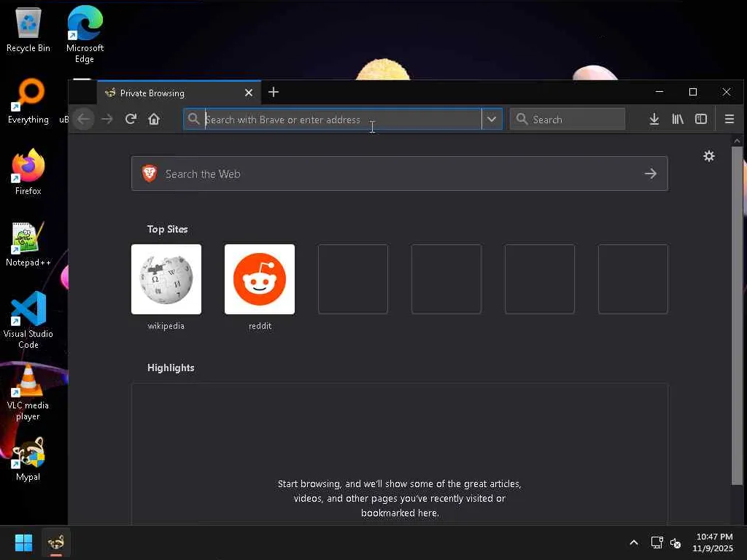Image resolution: width=747 pixels, height=560 pixels.
Task: Open Mypal desktop shortcut
Action: 28,459
